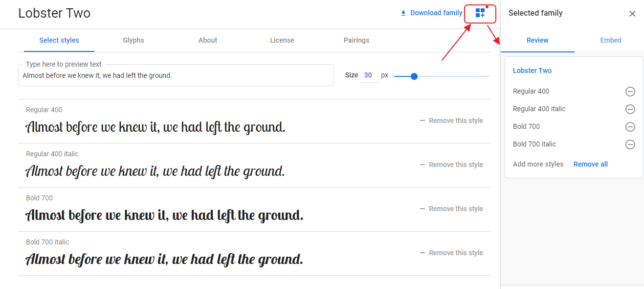Click Remove this style for Regular 400
The width and height of the screenshot is (644, 289).
(x=451, y=120)
